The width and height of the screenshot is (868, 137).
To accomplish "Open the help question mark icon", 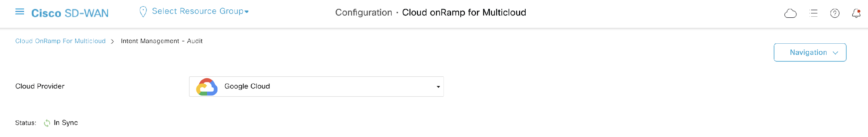I will tap(835, 14).
